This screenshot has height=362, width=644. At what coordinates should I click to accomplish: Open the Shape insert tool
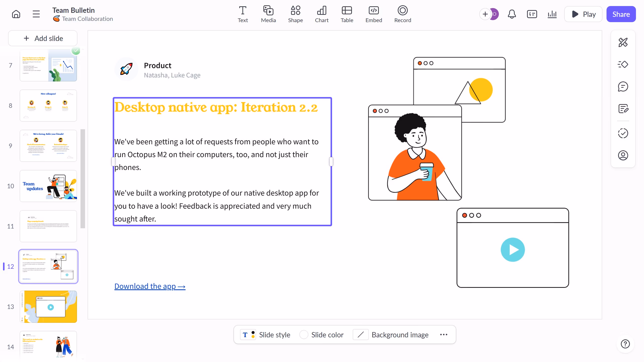click(x=295, y=14)
